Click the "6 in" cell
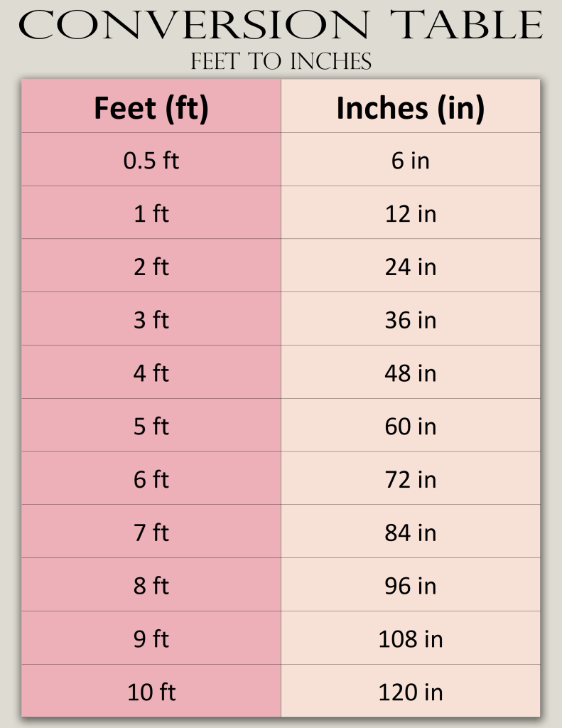562x728 pixels. click(x=411, y=161)
